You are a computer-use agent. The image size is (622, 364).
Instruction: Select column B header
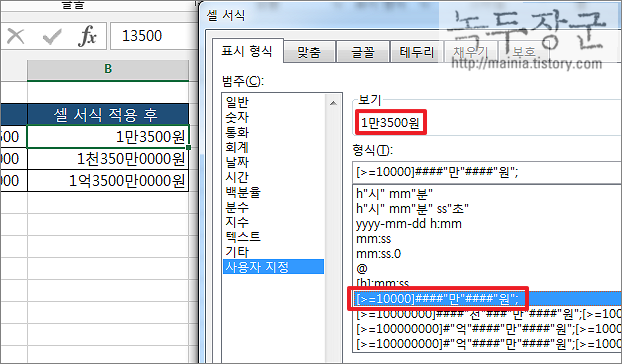pos(108,70)
